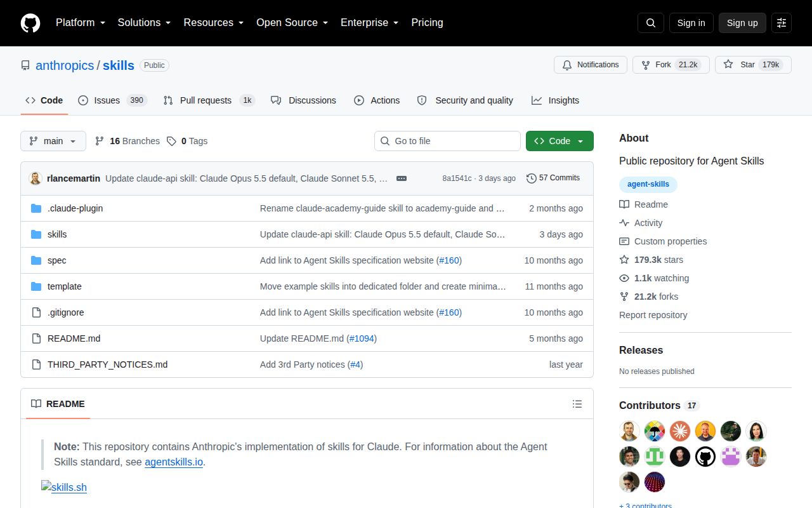Expand the Resources navigation menu
This screenshot has width=812, height=508.
pos(214,23)
